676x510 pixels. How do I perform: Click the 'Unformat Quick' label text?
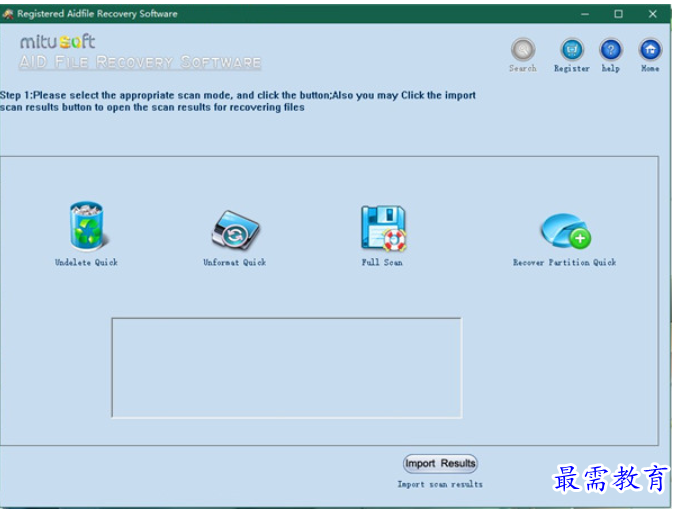(x=235, y=262)
